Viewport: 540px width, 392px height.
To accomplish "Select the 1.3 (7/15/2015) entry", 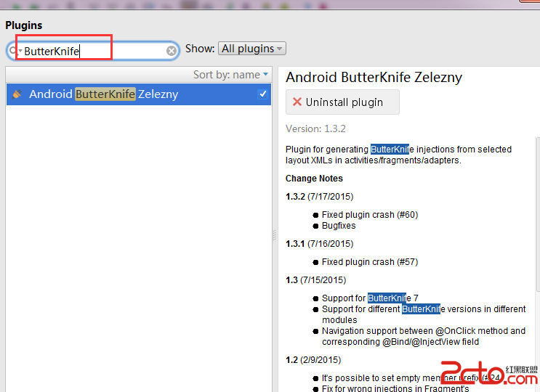I will [x=316, y=280].
